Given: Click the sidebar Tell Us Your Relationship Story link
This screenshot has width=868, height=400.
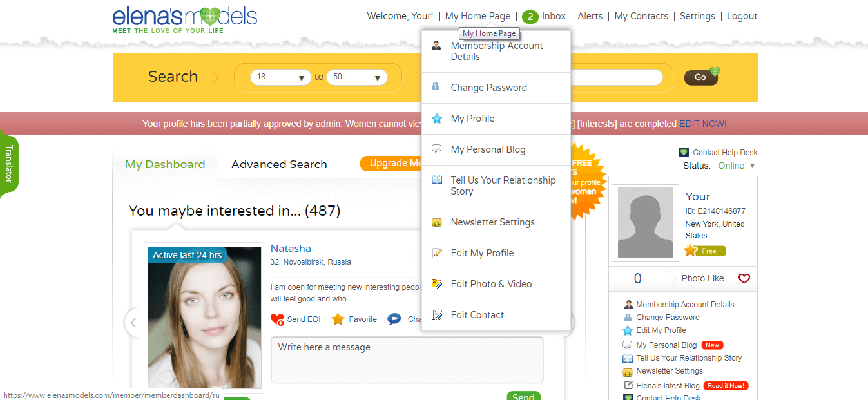Looking at the screenshot, I should tap(689, 358).
